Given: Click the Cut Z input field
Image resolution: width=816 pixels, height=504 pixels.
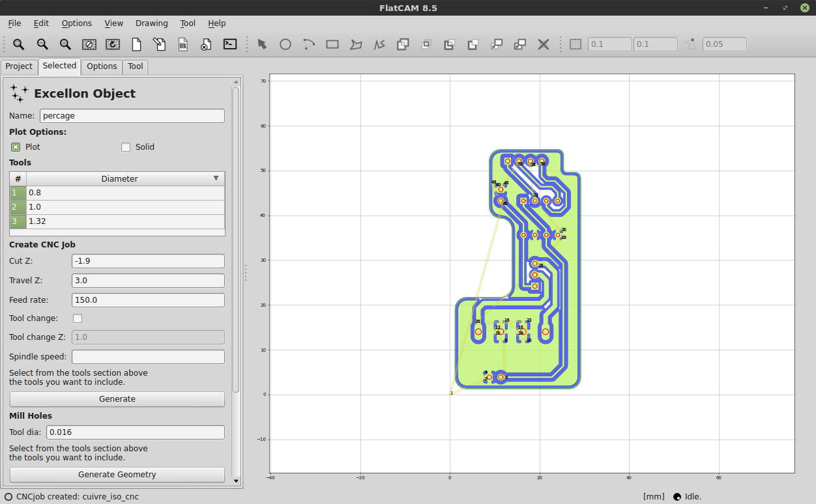Looking at the screenshot, I should point(148,261).
